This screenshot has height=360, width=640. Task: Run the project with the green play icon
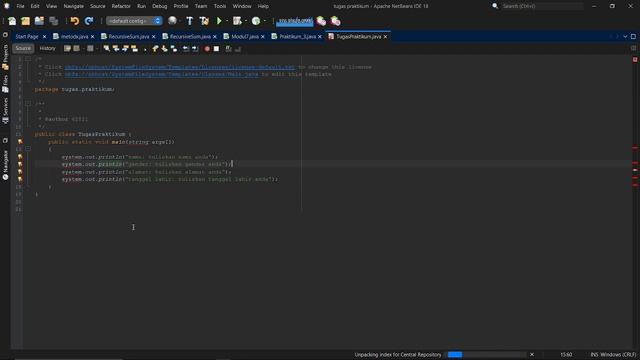(219, 21)
